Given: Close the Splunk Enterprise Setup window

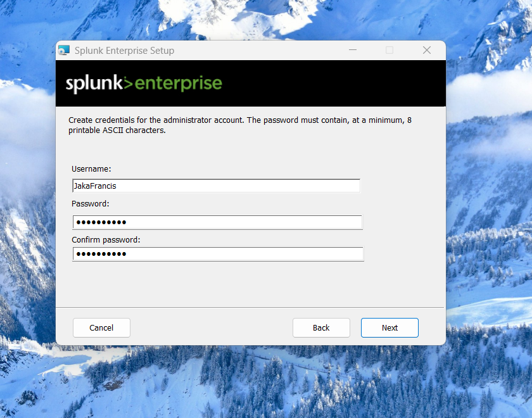Looking at the screenshot, I should 427,50.
